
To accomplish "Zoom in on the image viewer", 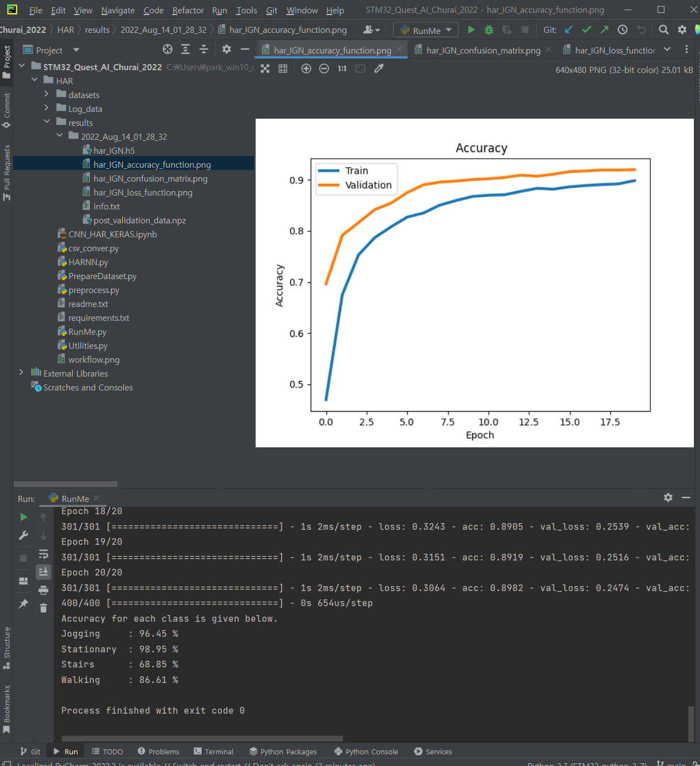I will (306, 69).
